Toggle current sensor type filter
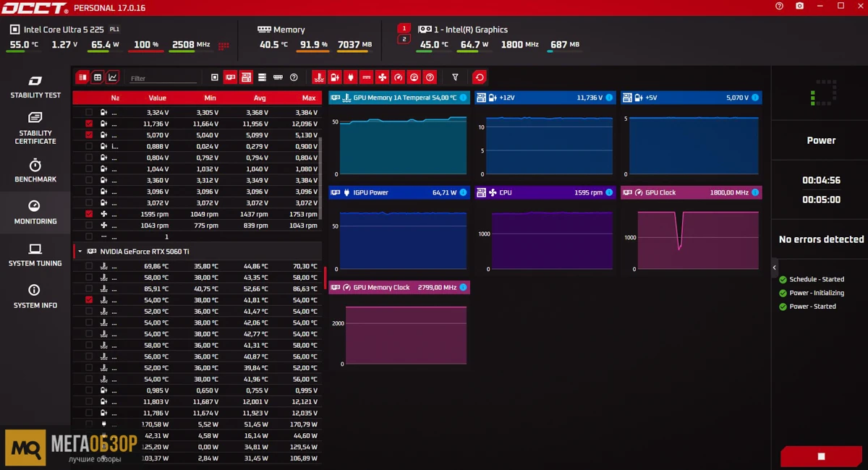This screenshot has width=868, height=470. (x=366, y=77)
